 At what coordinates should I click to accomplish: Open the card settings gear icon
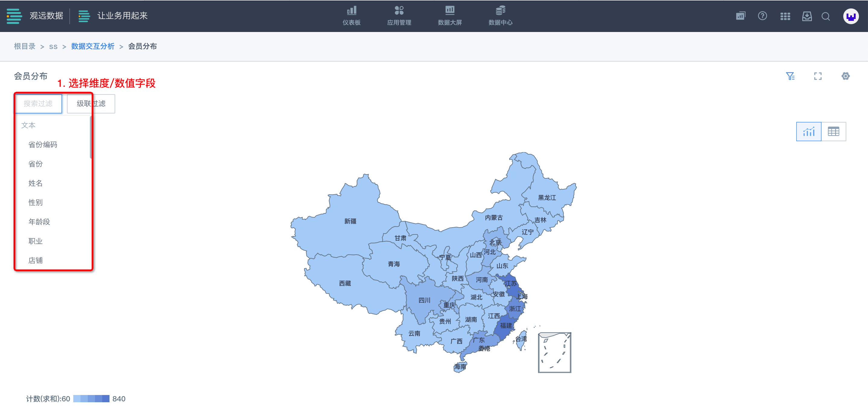point(845,76)
